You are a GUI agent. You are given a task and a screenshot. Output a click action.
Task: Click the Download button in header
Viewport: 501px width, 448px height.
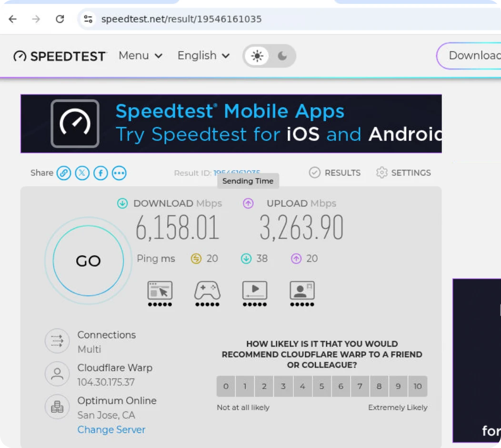click(469, 56)
